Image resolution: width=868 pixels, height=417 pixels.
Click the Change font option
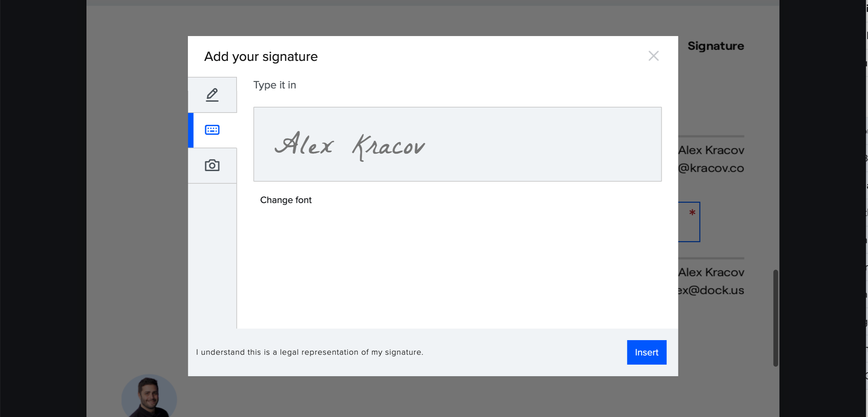[x=286, y=200]
